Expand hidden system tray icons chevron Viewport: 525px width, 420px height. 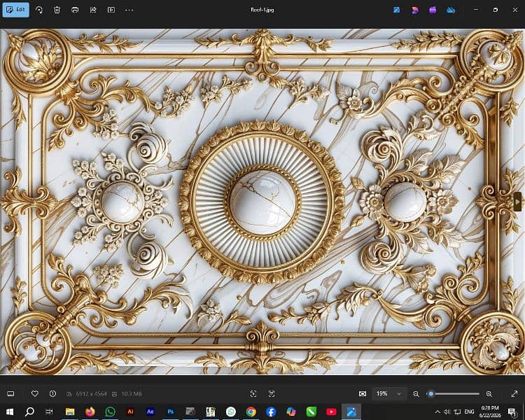click(x=437, y=412)
